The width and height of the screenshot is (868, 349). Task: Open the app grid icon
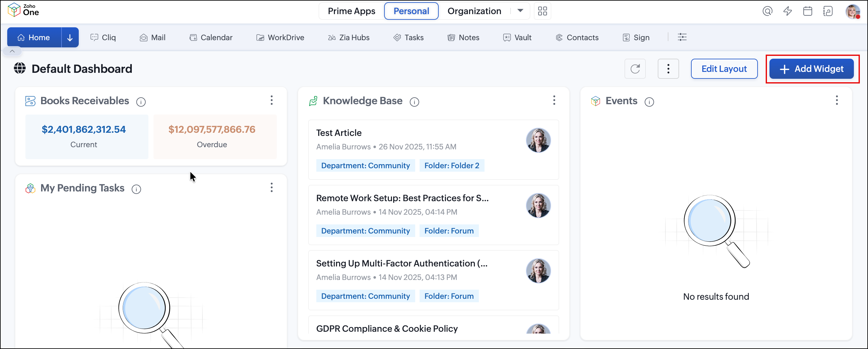(543, 11)
